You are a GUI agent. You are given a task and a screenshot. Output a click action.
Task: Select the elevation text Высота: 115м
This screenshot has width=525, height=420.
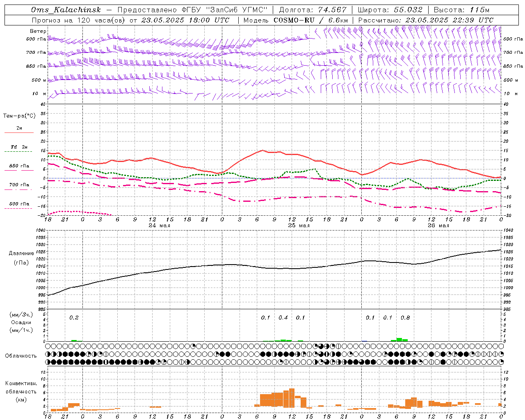[461, 10]
